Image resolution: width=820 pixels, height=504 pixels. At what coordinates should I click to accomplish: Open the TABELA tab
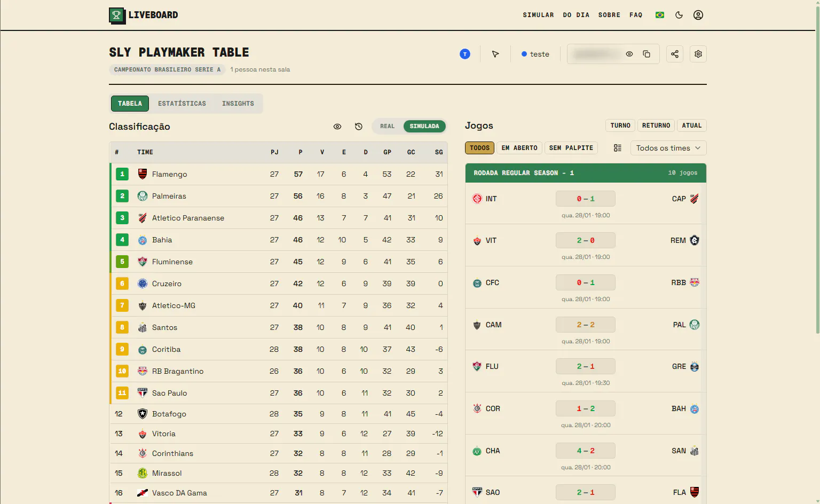coord(130,104)
